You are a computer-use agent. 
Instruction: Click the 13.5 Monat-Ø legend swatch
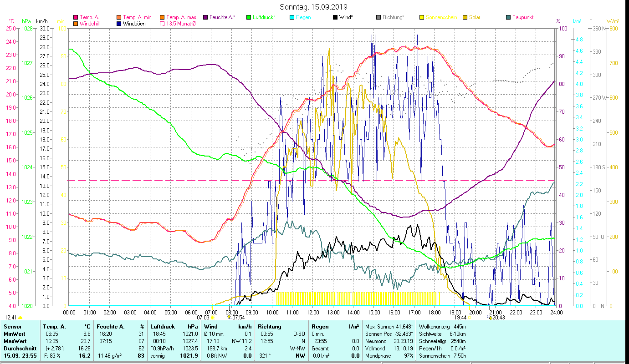[x=162, y=23]
